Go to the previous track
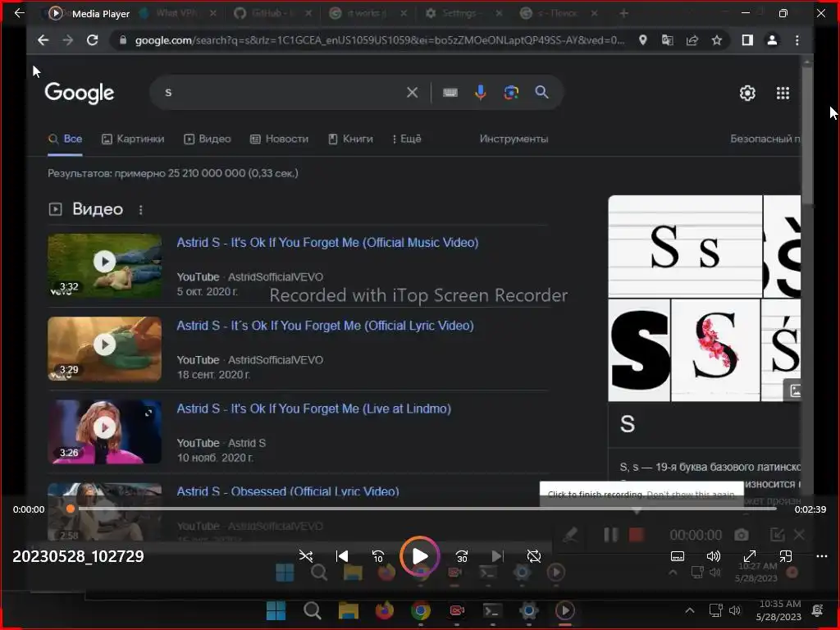Image resolution: width=840 pixels, height=630 pixels. click(342, 556)
